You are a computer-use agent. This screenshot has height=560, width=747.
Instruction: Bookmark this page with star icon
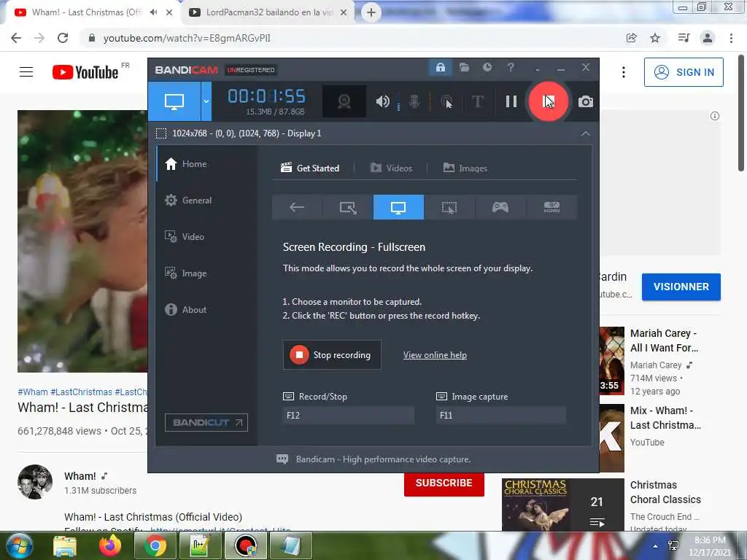(655, 38)
